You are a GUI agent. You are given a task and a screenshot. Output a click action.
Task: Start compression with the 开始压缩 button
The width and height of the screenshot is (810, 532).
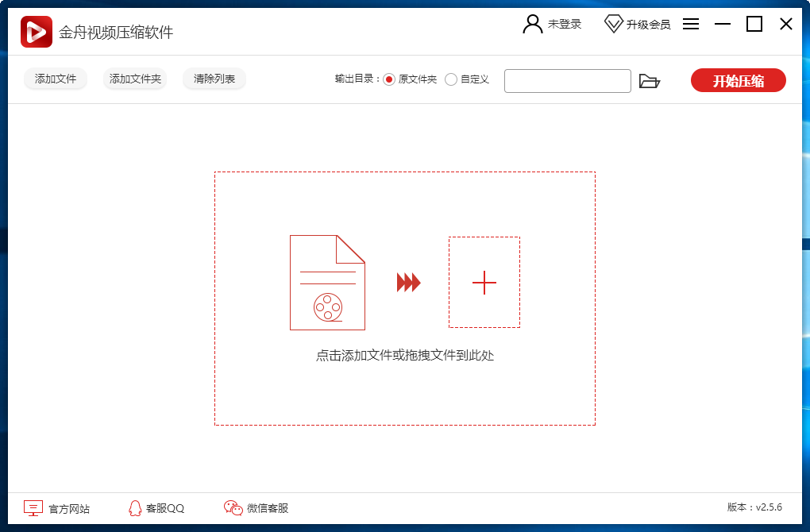738,79
